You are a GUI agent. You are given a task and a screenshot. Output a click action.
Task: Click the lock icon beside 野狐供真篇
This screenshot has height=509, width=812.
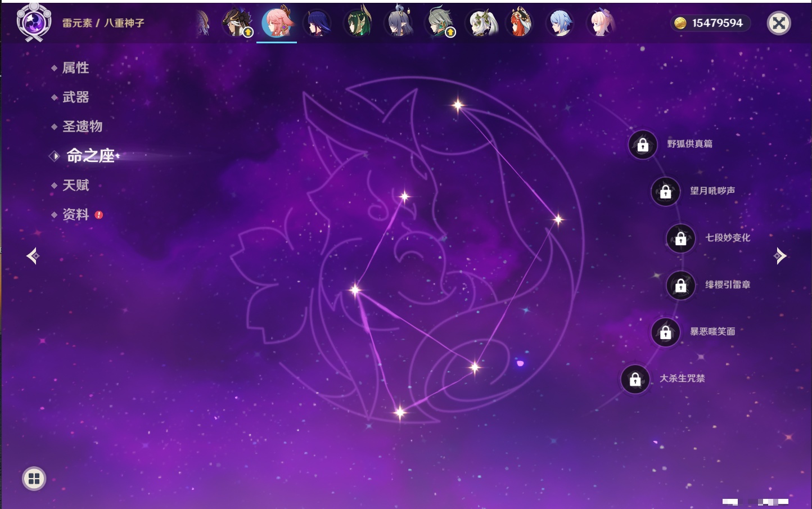click(643, 145)
